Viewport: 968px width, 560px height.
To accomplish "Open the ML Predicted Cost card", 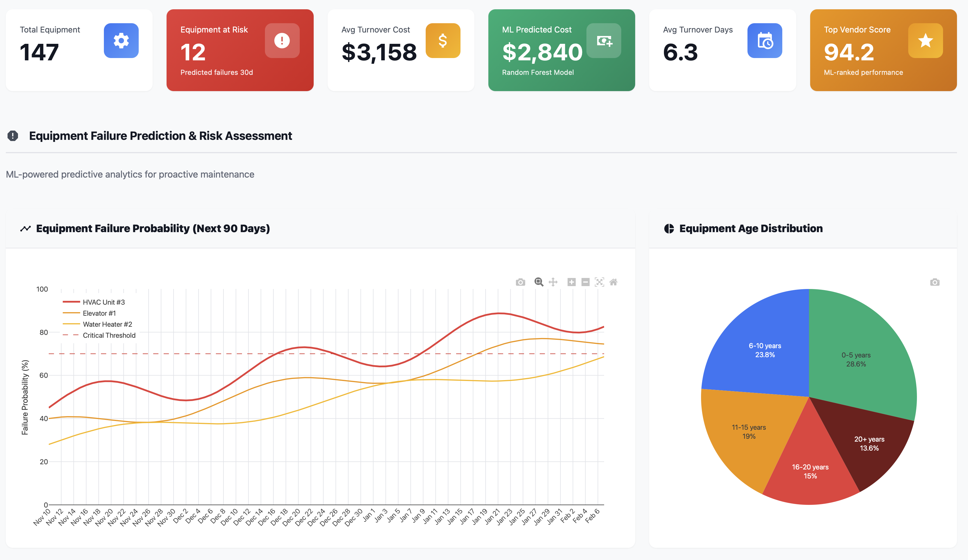I will (561, 50).
